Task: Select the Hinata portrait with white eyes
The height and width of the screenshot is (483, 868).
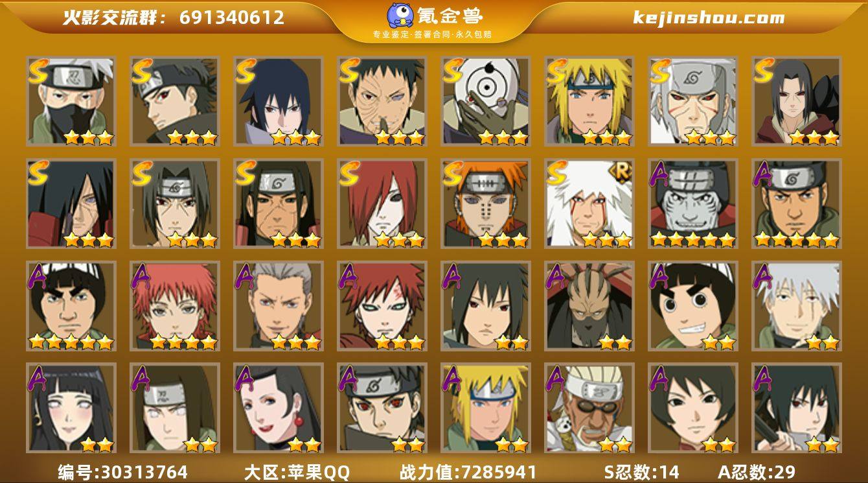Action: pos(71,408)
